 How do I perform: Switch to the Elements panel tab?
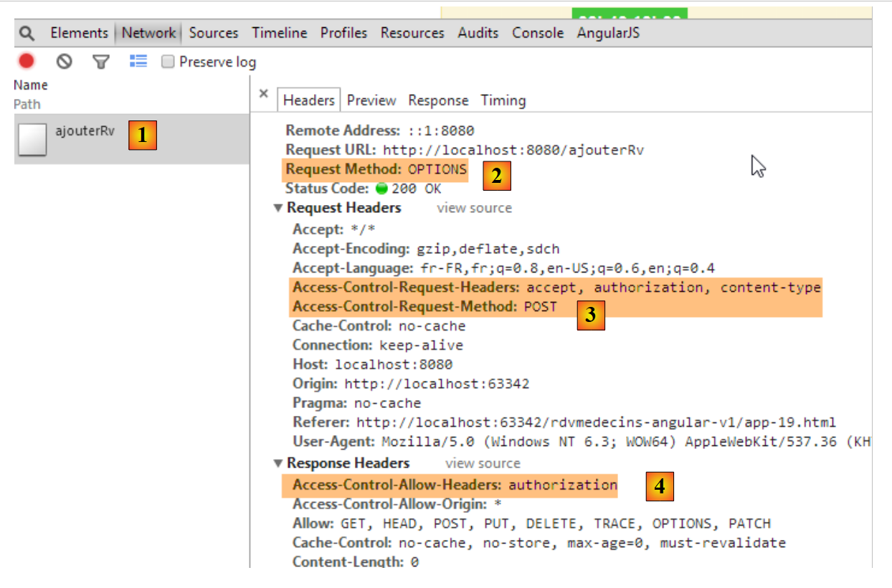pyautogui.click(x=79, y=33)
